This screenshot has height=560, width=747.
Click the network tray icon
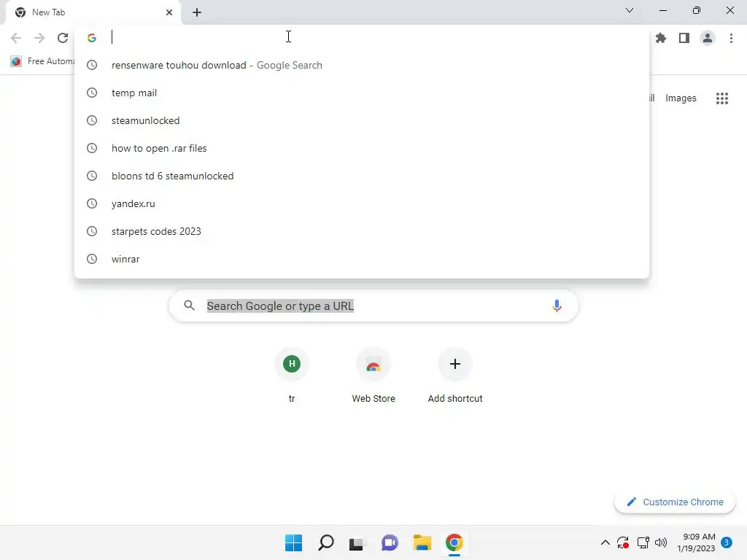[643, 542]
